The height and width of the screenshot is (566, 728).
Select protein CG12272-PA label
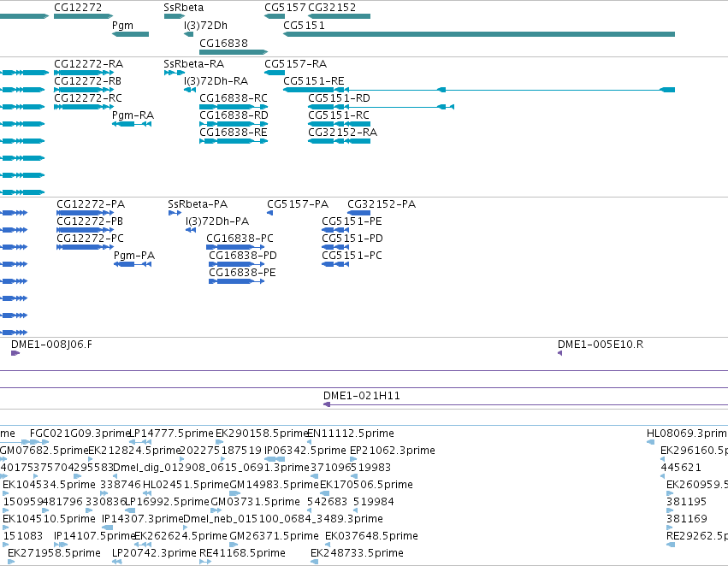click(x=91, y=204)
